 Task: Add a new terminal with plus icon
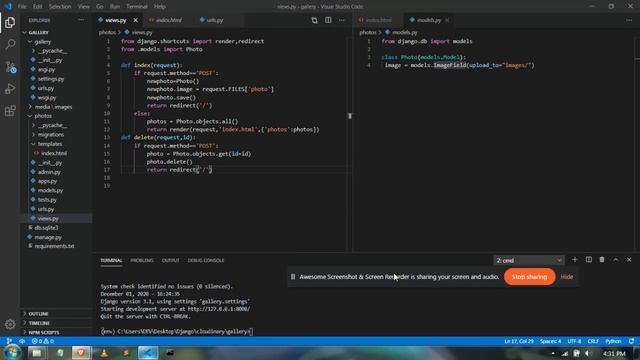pos(575,260)
